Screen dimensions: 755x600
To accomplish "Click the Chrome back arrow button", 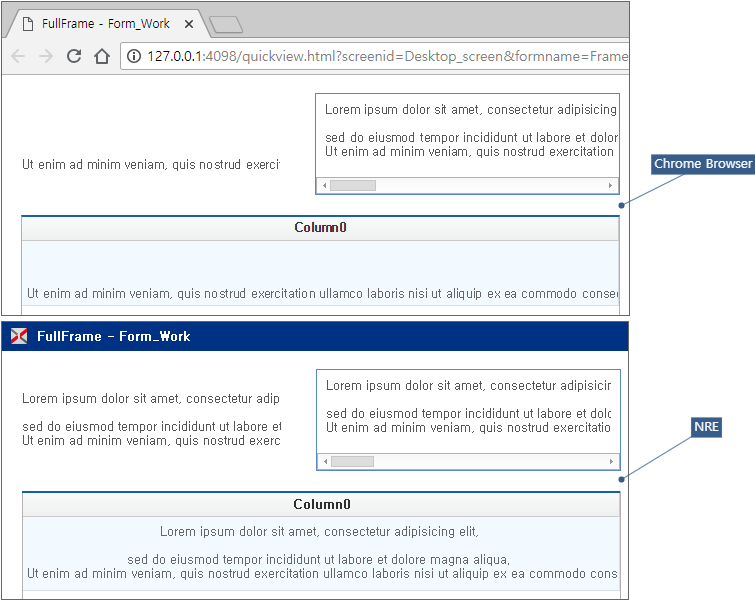I will tap(17, 56).
